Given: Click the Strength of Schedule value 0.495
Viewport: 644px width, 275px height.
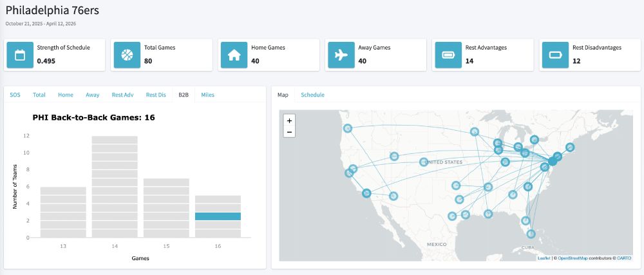Looking at the screenshot, I should (46, 61).
